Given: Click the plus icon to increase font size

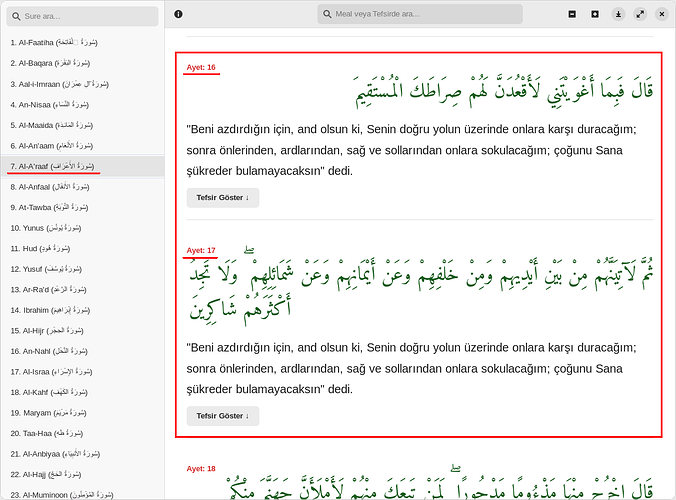Looking at the screenshot, I should [595, 14].
